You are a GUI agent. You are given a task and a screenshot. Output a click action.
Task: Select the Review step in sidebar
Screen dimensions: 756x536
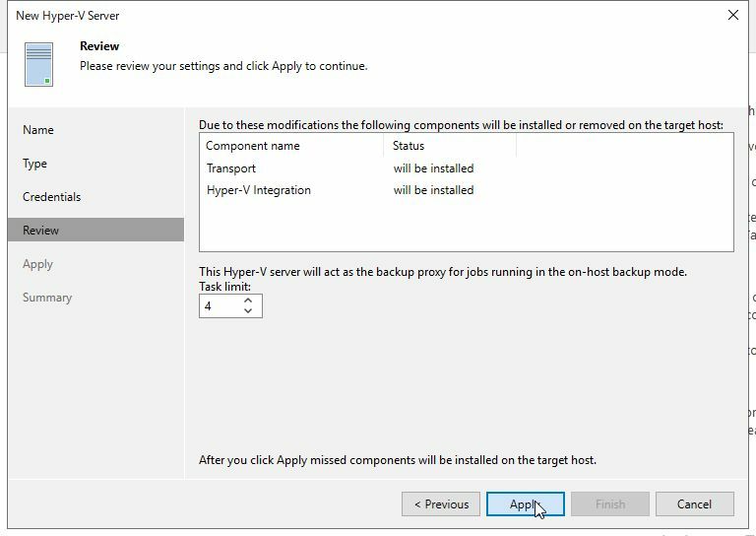click(x=41, y=231)
